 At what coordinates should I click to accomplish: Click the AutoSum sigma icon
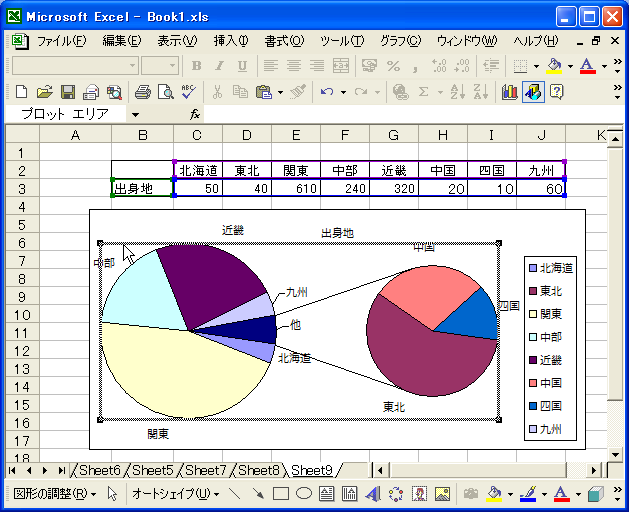[424, 92]
